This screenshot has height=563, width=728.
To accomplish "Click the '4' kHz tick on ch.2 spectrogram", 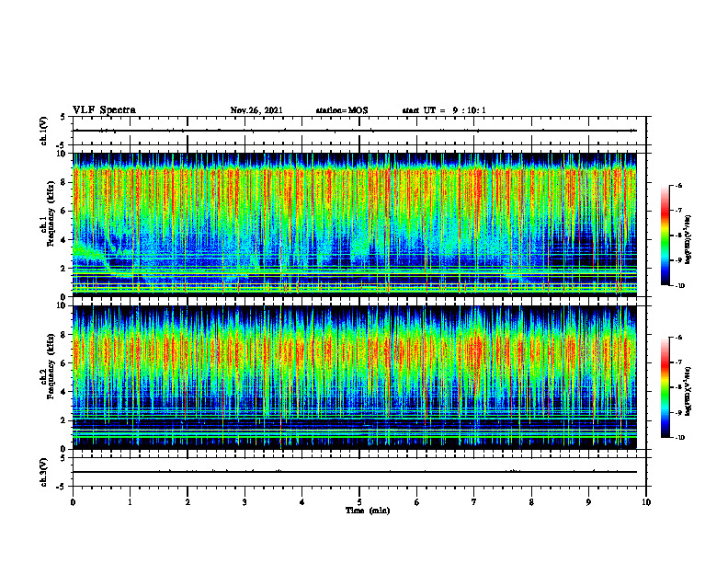I will [64, 392].
